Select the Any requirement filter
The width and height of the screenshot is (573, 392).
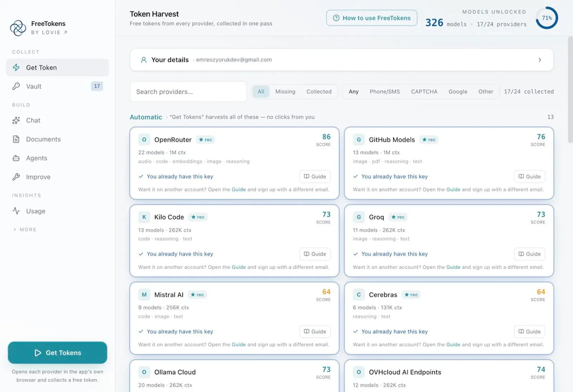[x=353, y=92]
